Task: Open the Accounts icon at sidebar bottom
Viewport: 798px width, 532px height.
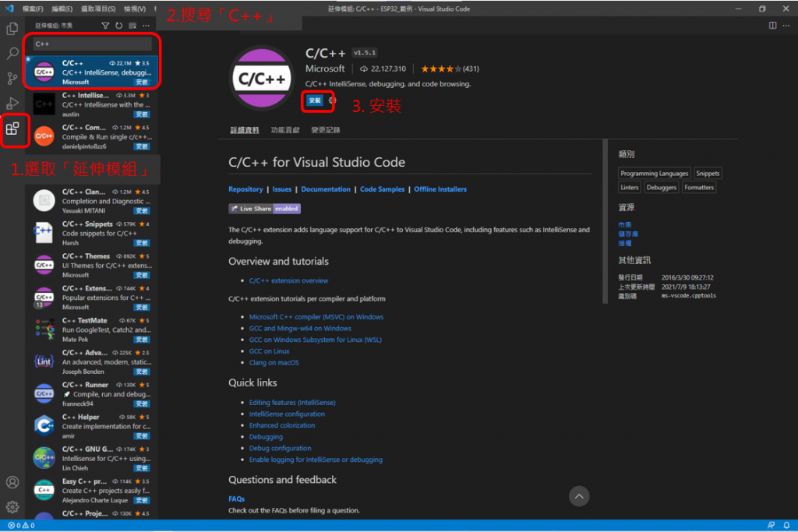Action: click(x=12, y=482)
